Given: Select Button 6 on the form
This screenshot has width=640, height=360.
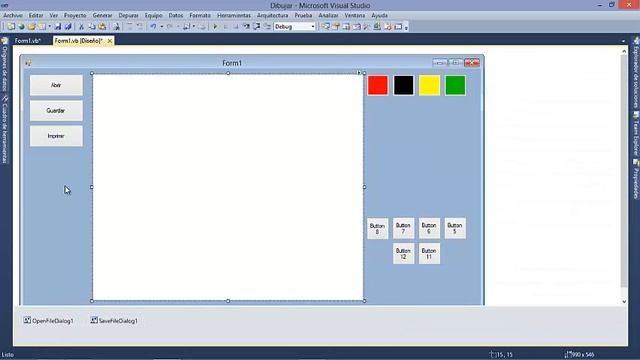Looking at the screenshot, I should click(x=429, y=228).
